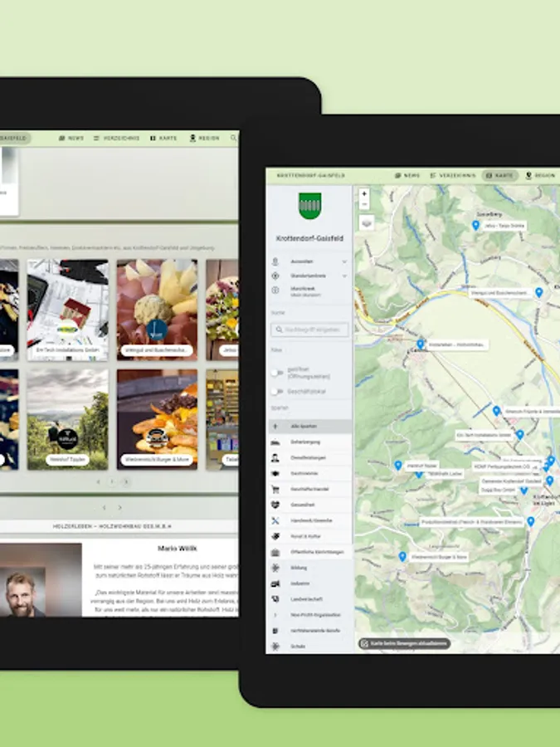The height and width of the screenshot is (747, 560).
Task: Select the Kunst & Kultur category icon
Action: coord(275,536)
